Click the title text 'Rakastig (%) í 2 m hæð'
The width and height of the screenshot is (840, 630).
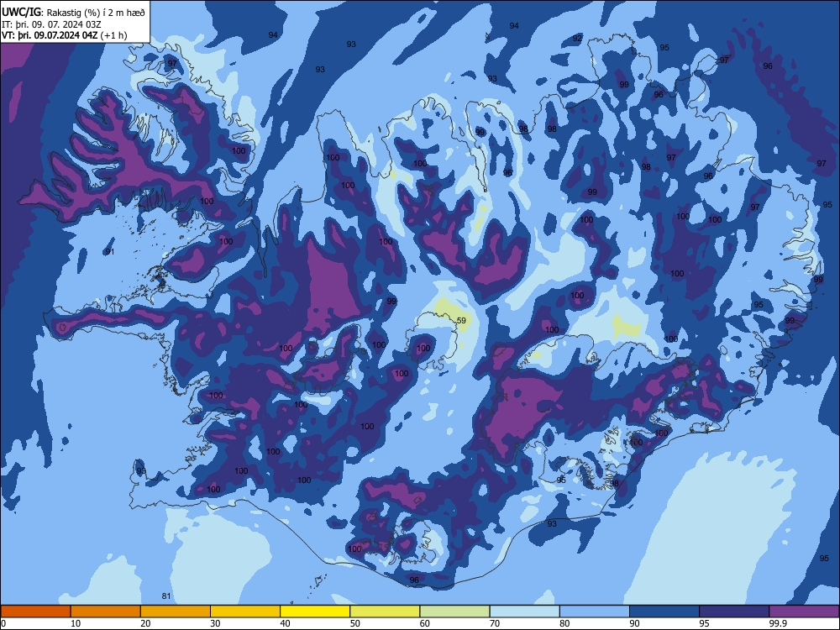pos(95,13)
